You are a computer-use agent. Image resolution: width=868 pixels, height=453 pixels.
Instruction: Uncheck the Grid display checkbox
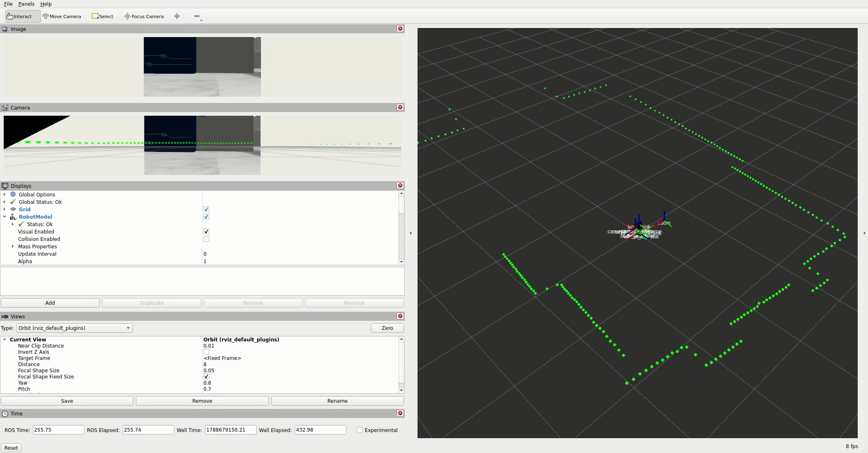pos(206,209)
